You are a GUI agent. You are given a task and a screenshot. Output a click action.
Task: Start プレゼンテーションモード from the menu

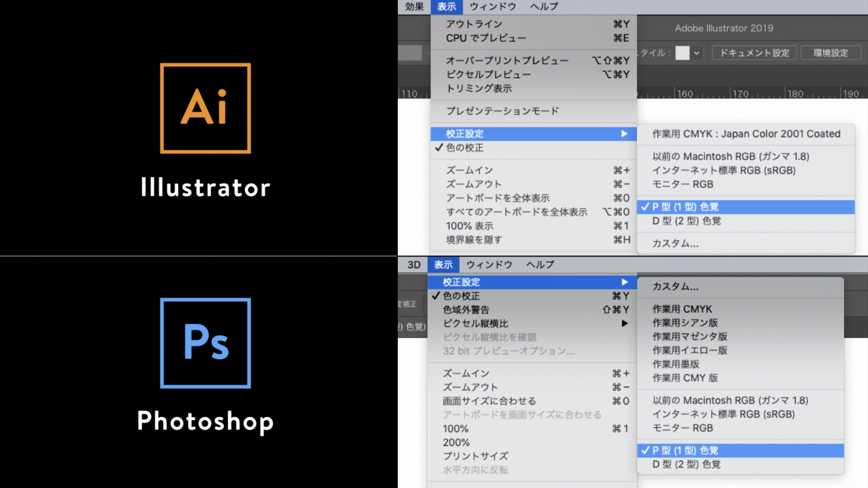coord(534,111)
